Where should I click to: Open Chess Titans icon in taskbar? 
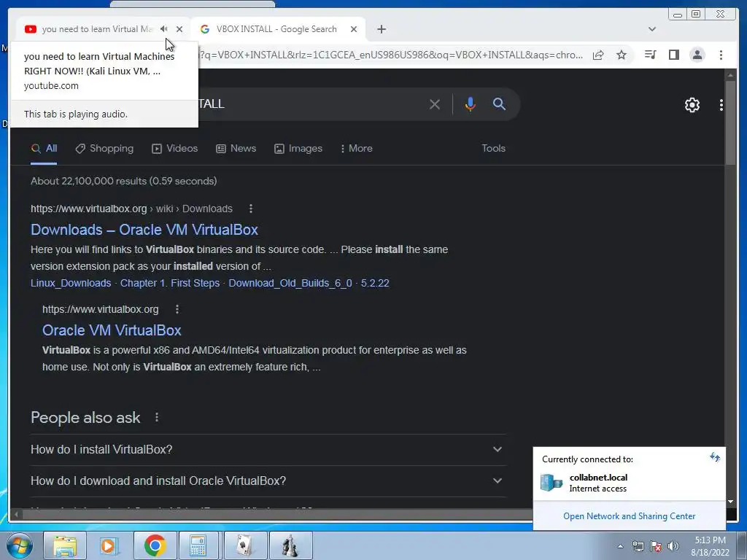tap(290, 545)
